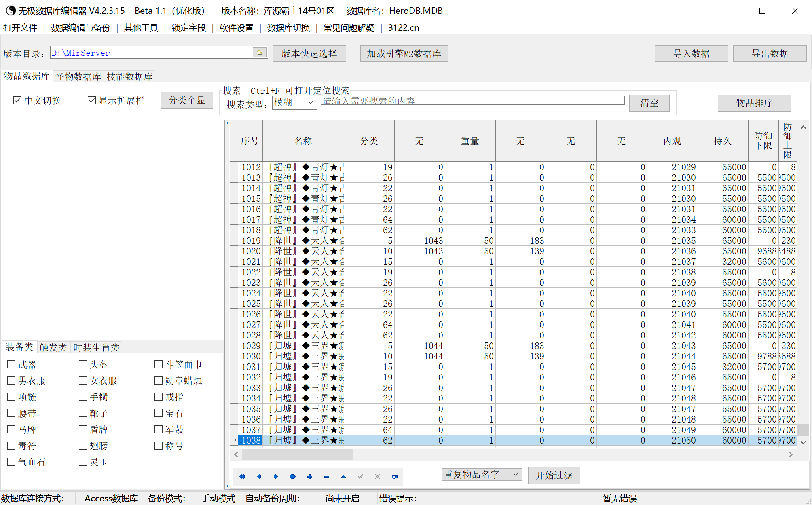This screenshot has width=812, height=505.
Task: Go to next record arrow
Action: click(276, 477)
